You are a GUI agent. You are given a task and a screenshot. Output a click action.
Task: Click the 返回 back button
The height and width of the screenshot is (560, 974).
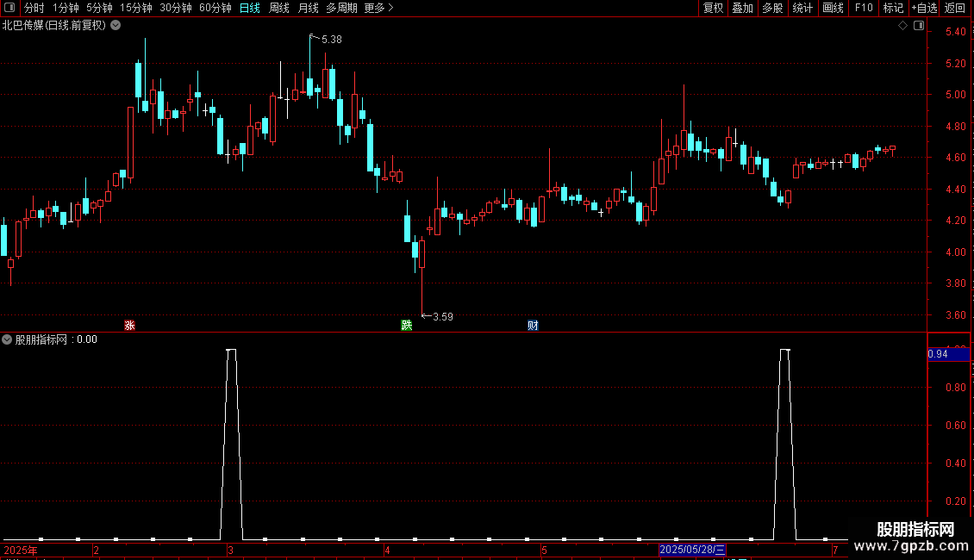[x=955, y=8]
